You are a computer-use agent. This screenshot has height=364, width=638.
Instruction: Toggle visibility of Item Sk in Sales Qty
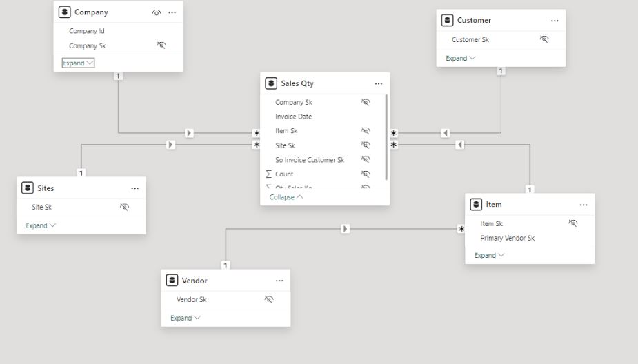[366, 130]
